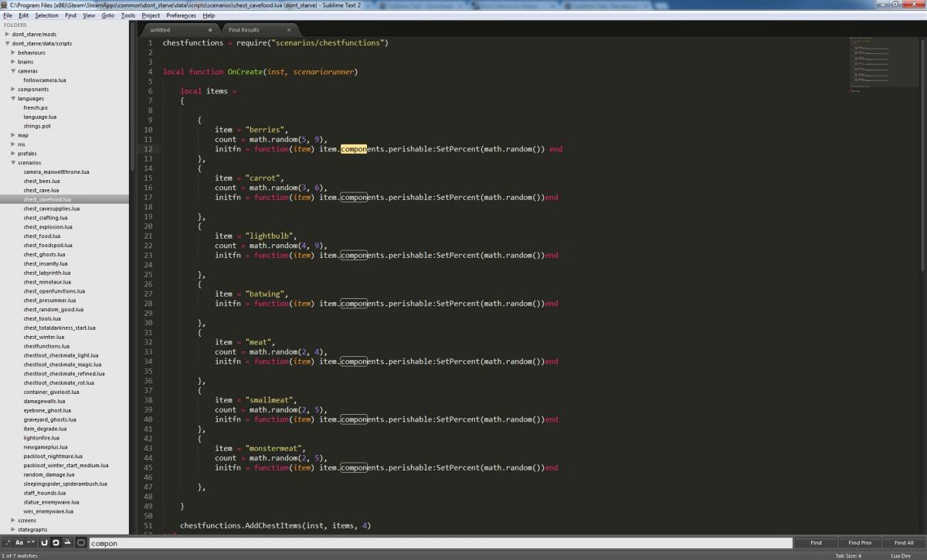
Task: Click the editor vertical scrollbar
Action: (x=922, y=154)
